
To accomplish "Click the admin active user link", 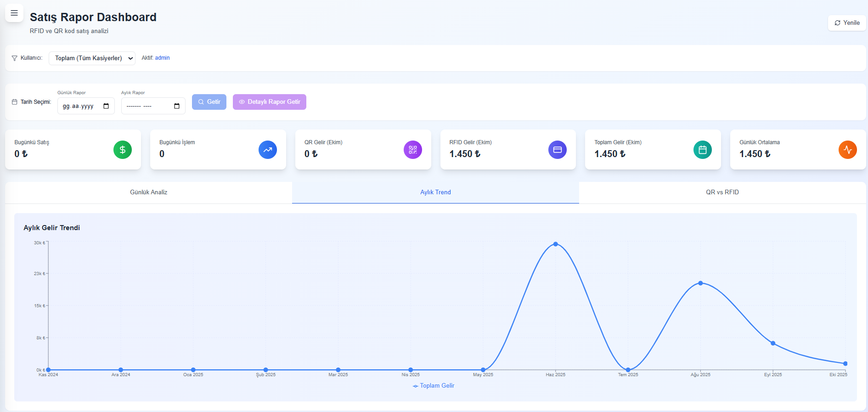I will [162, 58].
